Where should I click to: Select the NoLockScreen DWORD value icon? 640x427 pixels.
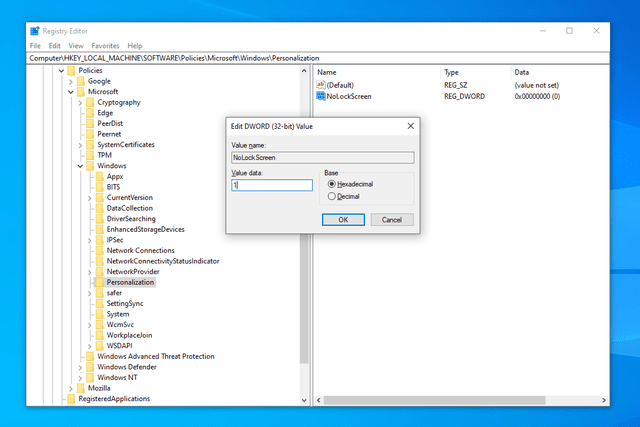pos(321,96)
